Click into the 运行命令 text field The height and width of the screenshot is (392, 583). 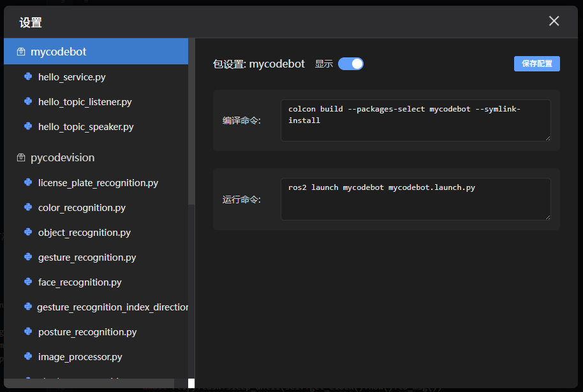415,199
